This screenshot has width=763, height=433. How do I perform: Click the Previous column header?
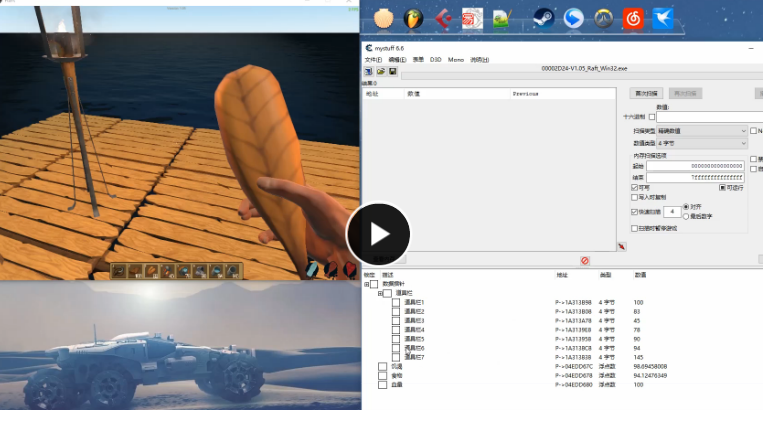click(x=563, y=94)
